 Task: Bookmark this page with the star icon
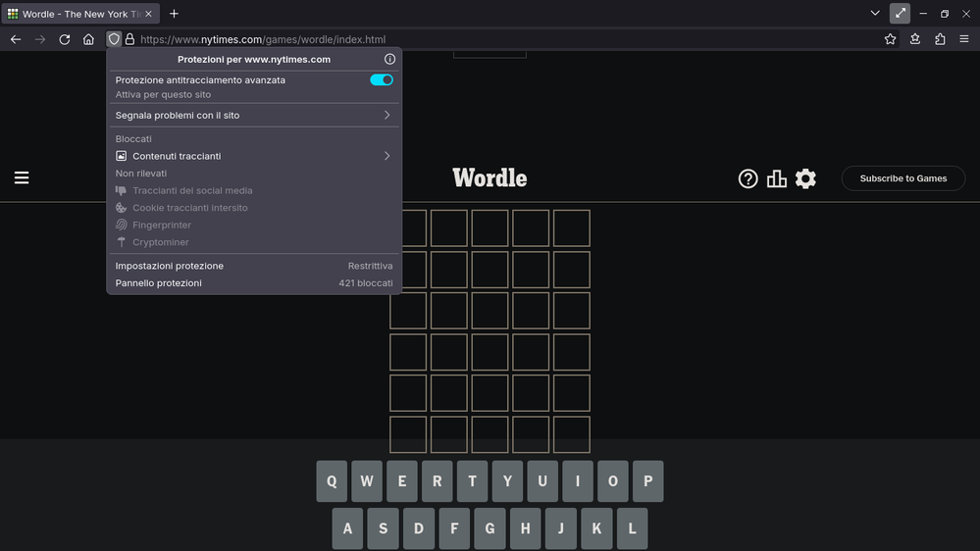(x=890, y=39)
